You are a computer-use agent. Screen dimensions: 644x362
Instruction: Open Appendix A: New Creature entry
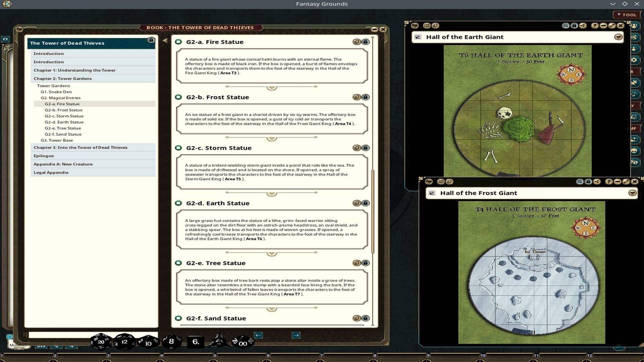pyautogui.click(x=63, y=164)
